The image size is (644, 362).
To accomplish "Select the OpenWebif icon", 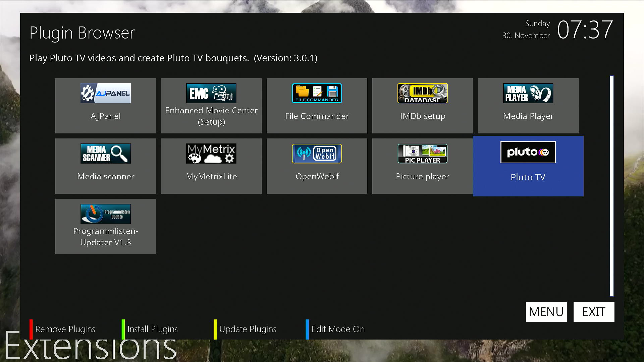I will [x=317, y=154].
